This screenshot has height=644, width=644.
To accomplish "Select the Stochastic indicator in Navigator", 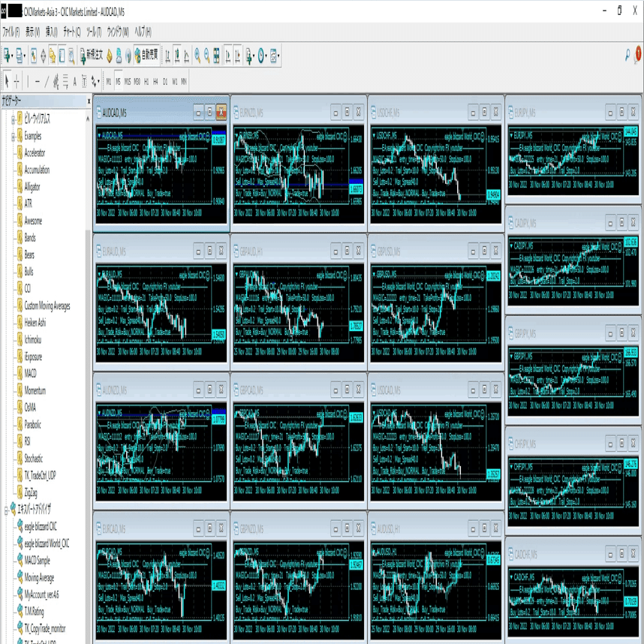I will [33, 459].
